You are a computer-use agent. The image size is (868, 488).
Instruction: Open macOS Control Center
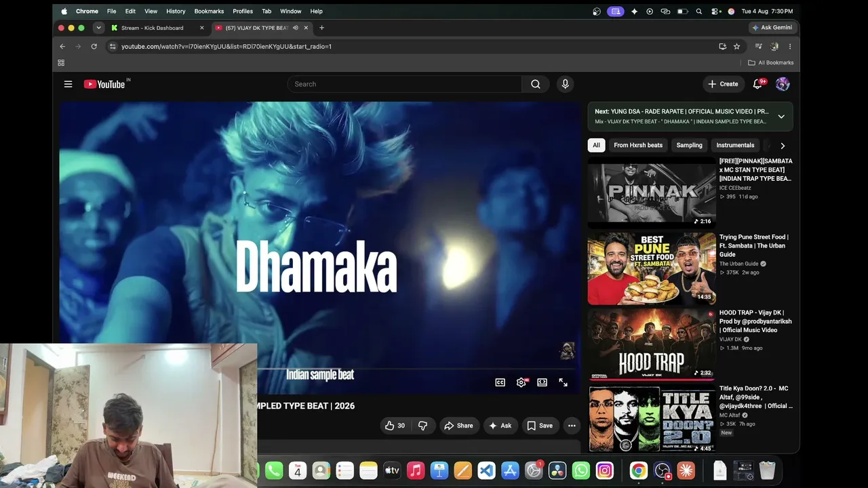[716, 11]
